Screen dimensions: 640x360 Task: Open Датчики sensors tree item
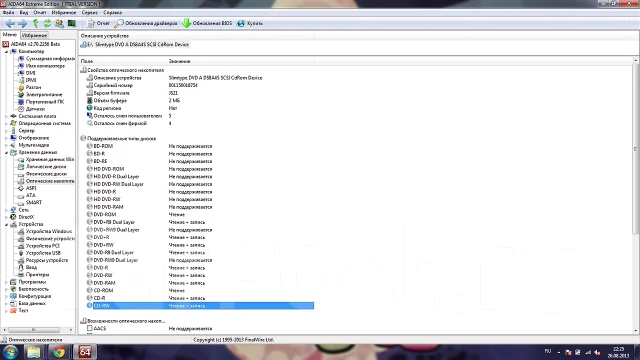click(35, 109)
